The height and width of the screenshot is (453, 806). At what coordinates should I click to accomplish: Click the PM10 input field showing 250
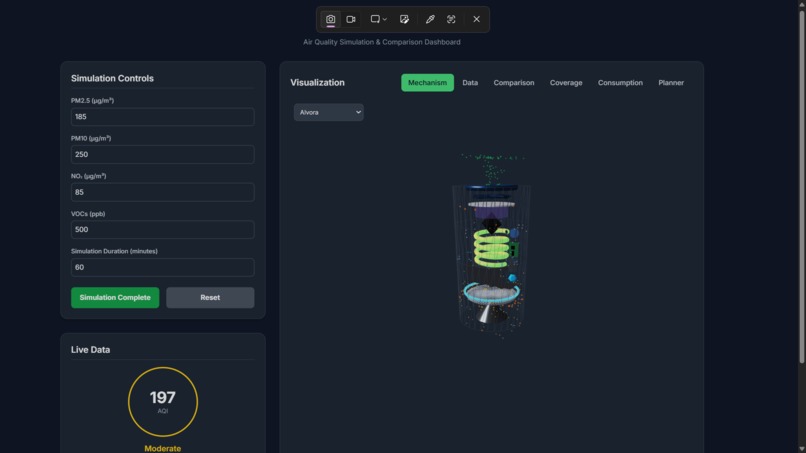(162, 154)
